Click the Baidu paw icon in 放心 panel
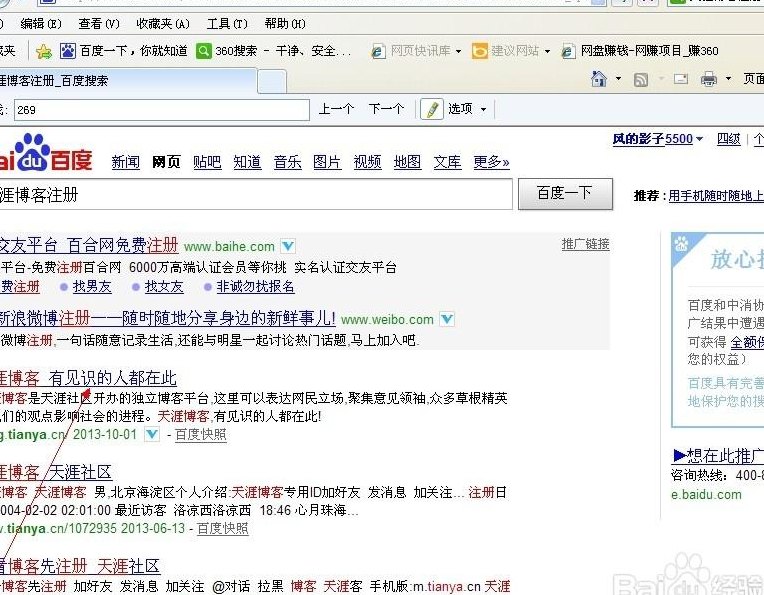764x595 pixels. (681, 244)
